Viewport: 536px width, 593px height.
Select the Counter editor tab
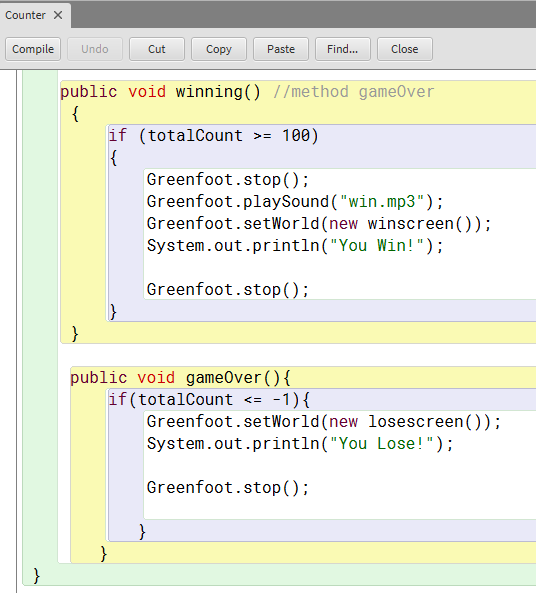(25, 15)
